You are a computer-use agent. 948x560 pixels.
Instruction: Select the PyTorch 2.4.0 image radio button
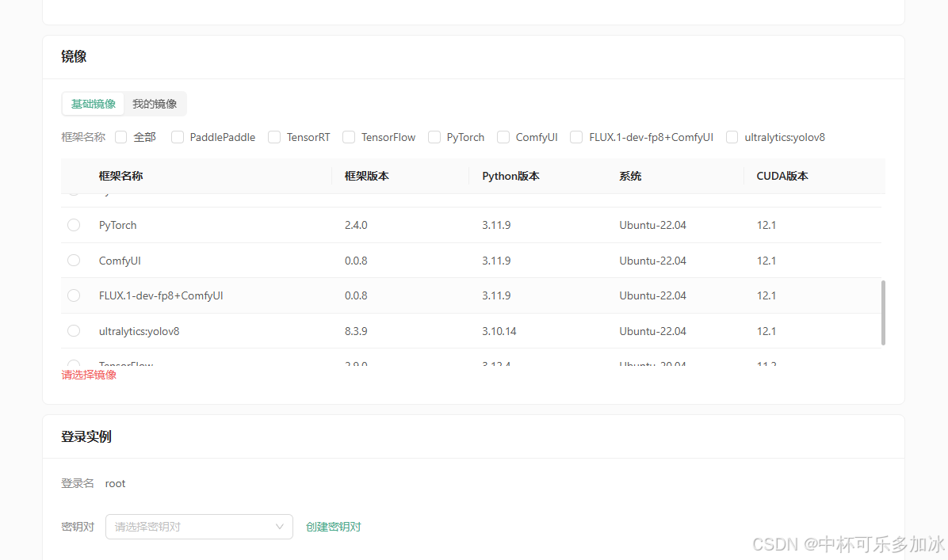point(74,225)
